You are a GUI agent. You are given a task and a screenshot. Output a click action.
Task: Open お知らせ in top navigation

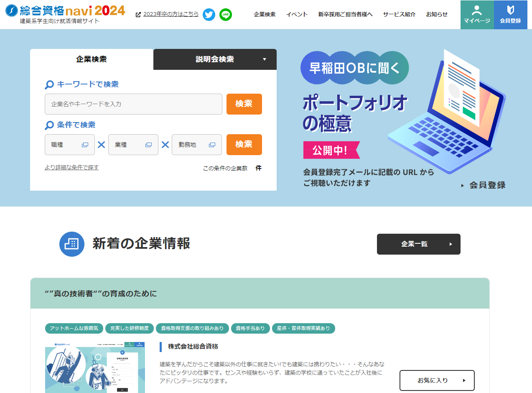[x=437, y=14]
